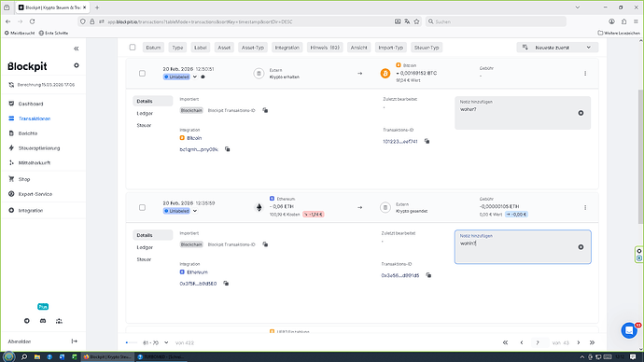Viewport: 644px width, 362px height.
Task: Open the Steuer-Typ filter
Action: coord(427,48)
